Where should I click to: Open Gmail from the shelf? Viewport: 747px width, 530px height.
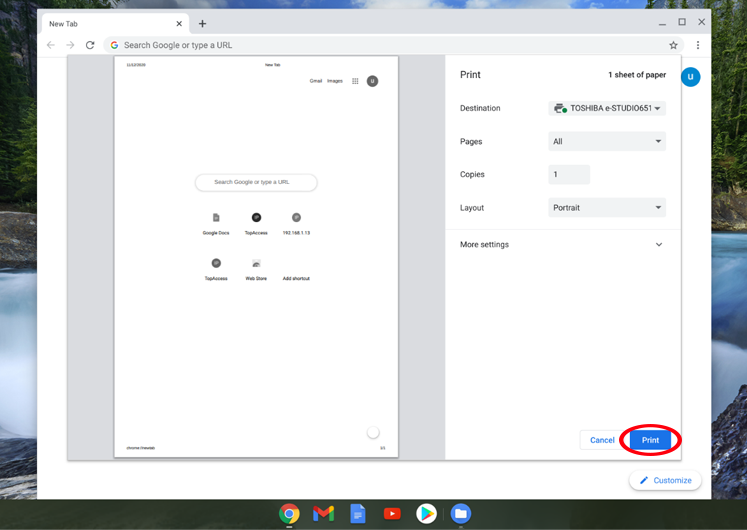tap(323, 513)
